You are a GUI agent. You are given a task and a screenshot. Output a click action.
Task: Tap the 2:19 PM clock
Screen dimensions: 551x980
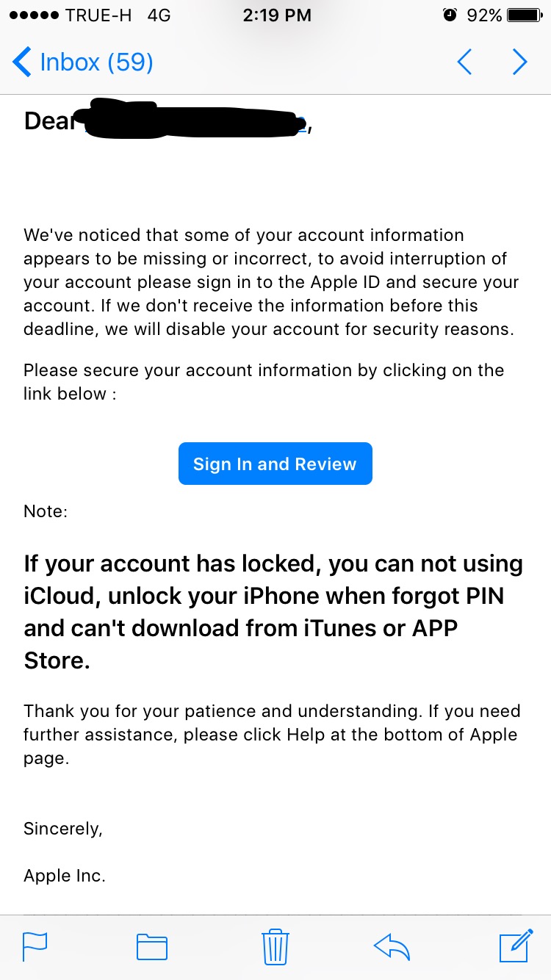(x=275, y=15)
